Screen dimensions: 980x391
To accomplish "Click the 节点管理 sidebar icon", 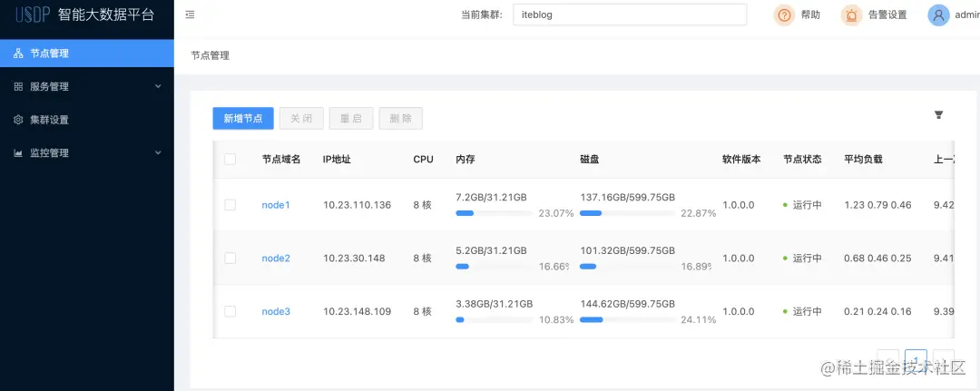I will tap(18, 54).
